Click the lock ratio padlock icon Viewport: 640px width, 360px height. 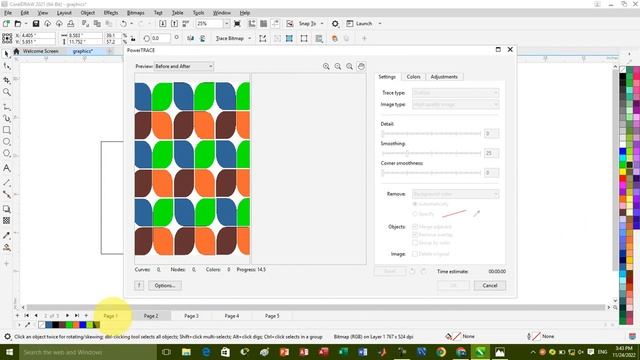pos(133,39)
